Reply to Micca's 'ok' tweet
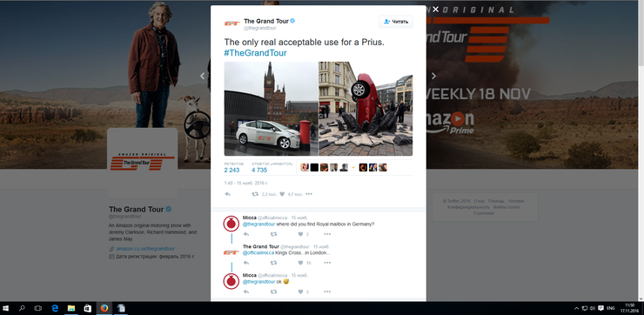Screen dimensions: 644x315 point(246,292)
